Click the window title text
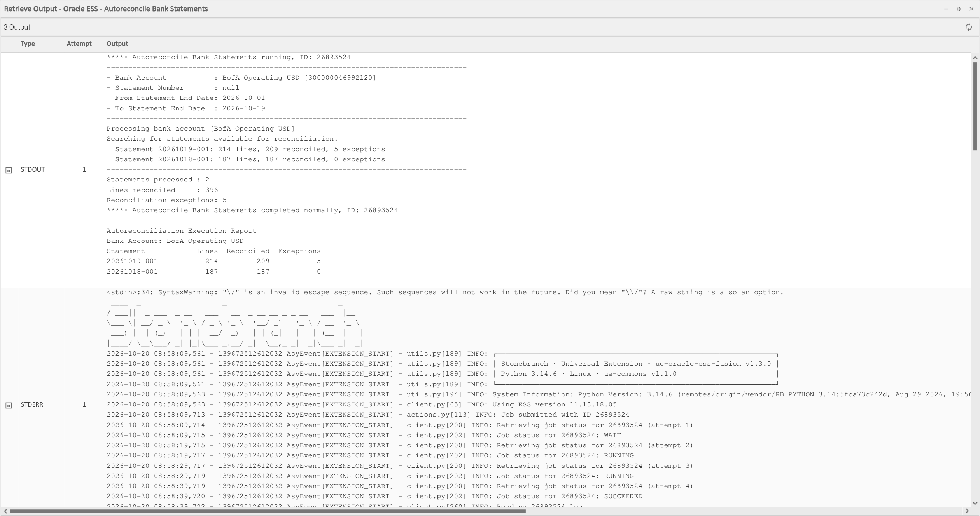This screenshot has width=980, height=516. (x=106, y=9)
